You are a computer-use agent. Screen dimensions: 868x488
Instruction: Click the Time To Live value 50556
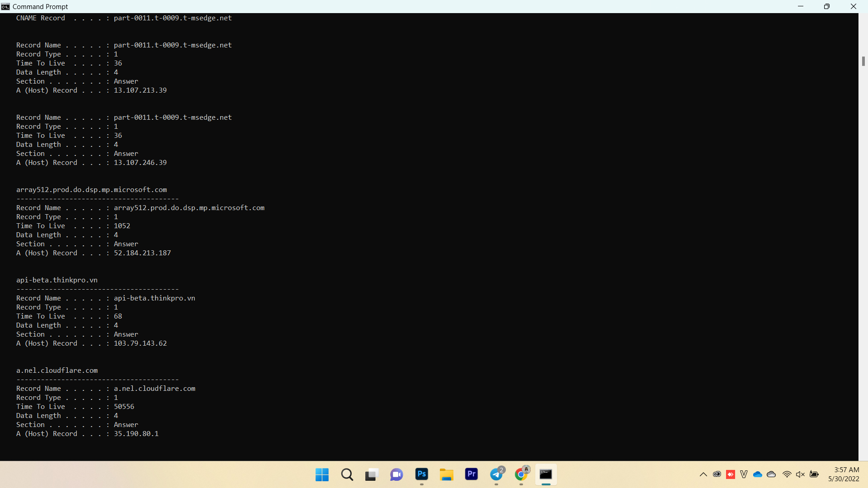124,407
